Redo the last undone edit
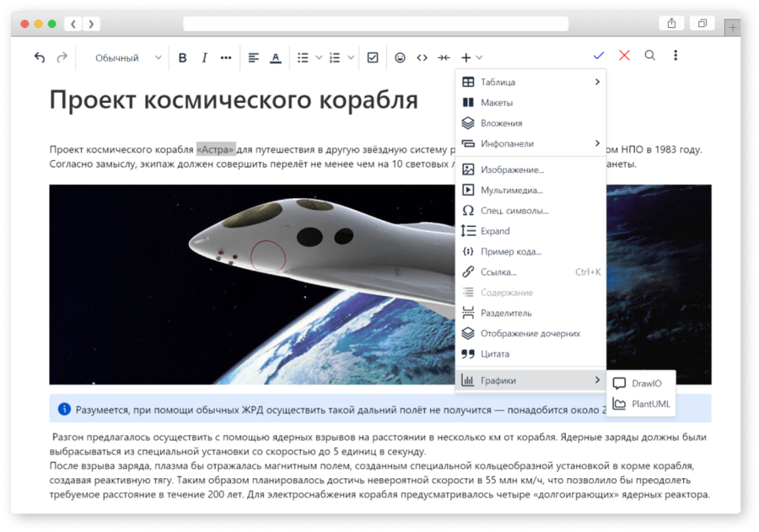 point(62,57)
